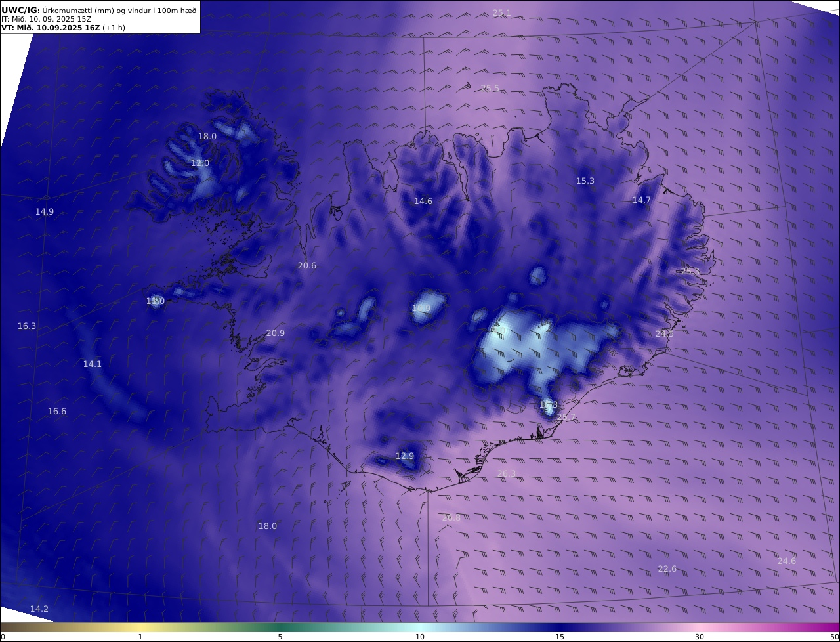Click the title "UWC/IG: Úrkomumætti (mm) og vindur í 100m hæð"
Screen dimensions: 840x642
[x=98, y=10]
